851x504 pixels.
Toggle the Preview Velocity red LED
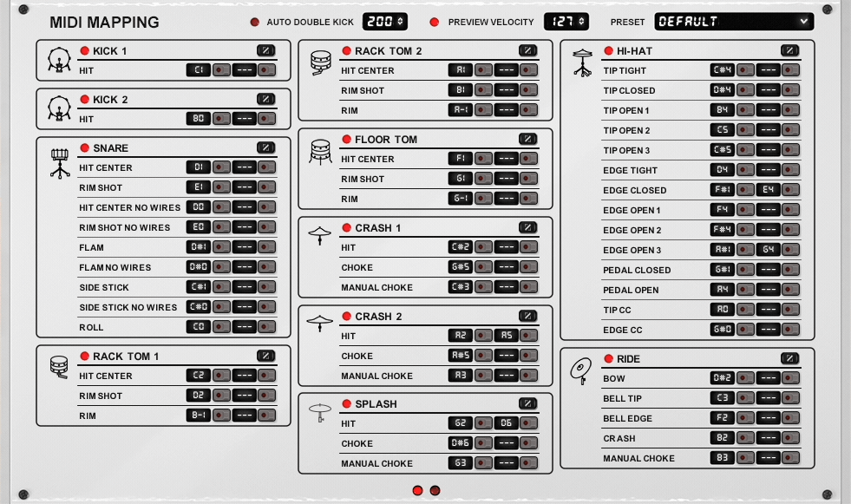pyautogui.click(x=435, y=22)
